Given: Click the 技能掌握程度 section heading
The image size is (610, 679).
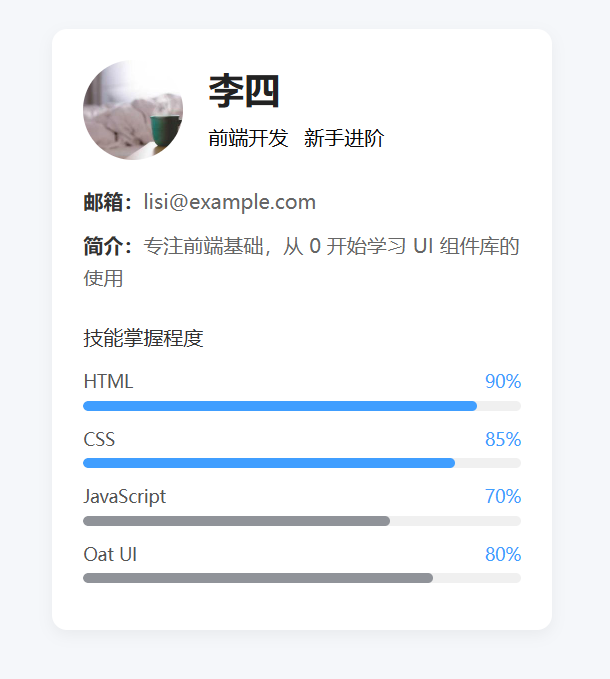Looking at the screenshot, I should click(x=143, y=338).
